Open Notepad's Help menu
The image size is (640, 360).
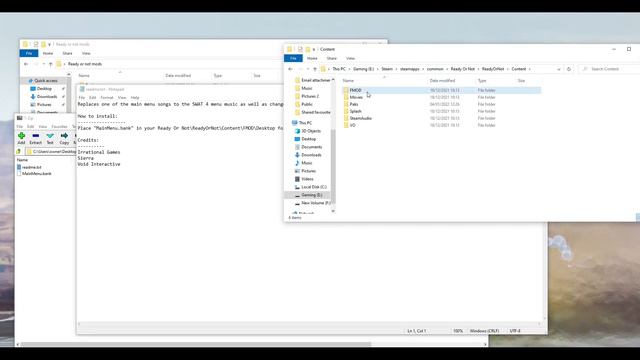pos(135,98)
